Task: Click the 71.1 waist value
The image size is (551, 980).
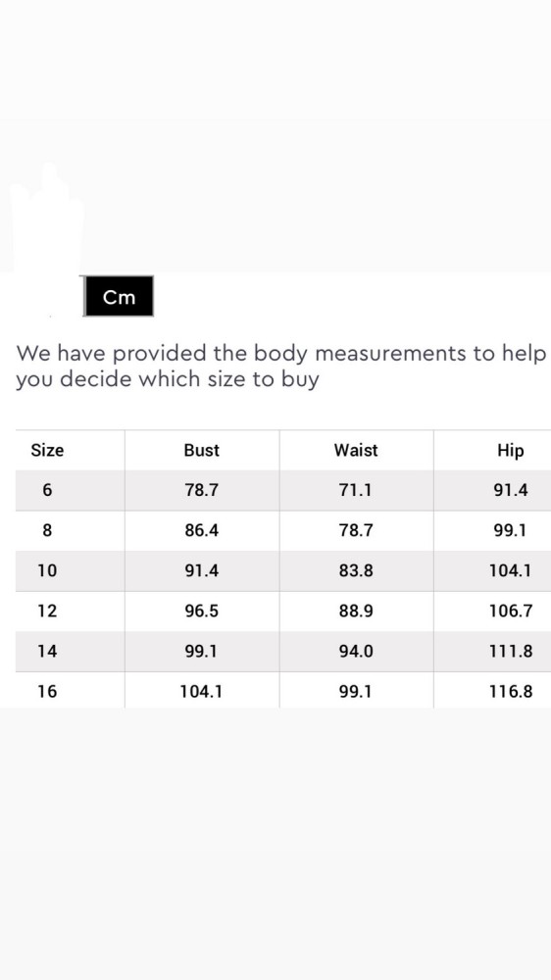Action: coord(356,490)
